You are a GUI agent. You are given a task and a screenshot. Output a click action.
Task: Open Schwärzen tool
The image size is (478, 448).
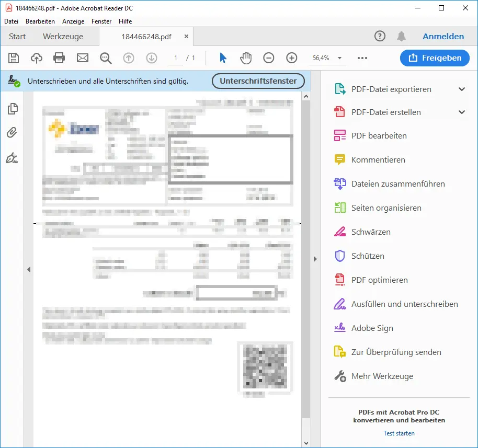371,232
